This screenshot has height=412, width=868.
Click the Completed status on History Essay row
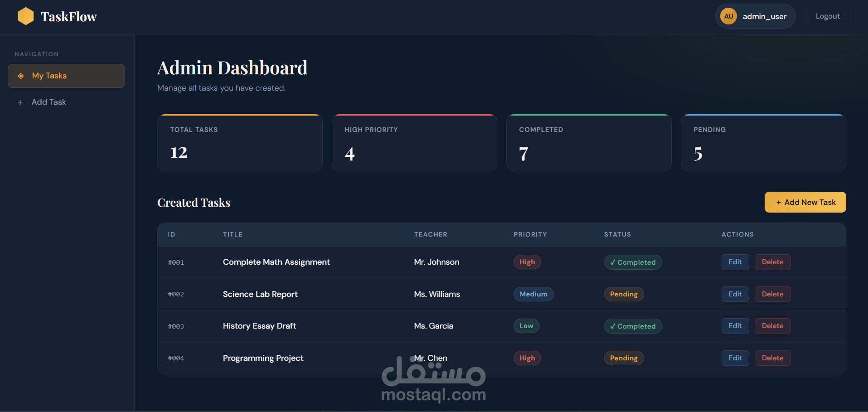633,326
